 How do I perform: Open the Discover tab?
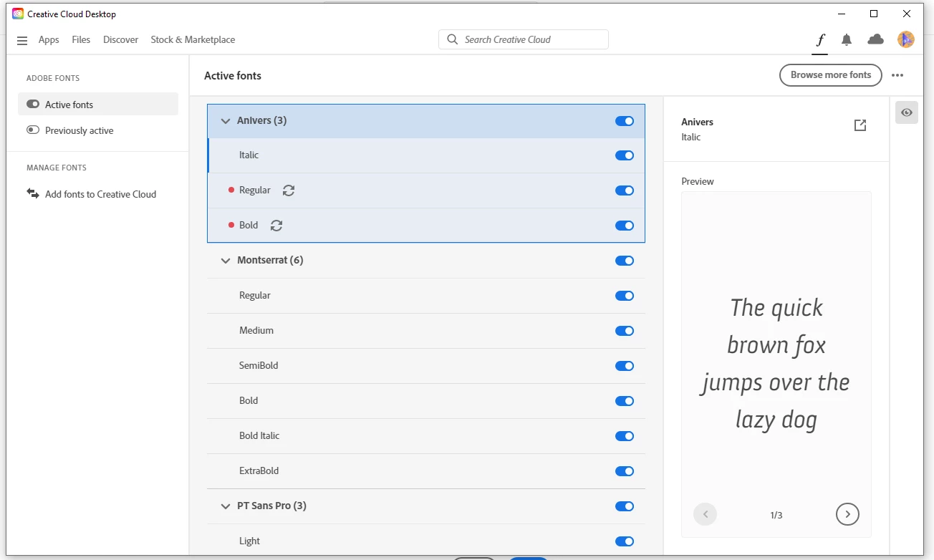(120, 39)
